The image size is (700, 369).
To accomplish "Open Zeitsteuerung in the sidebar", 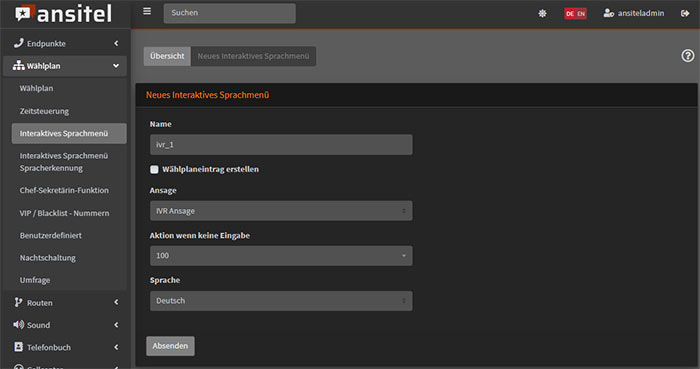I will pyautogui.click(x=44, y=111).
